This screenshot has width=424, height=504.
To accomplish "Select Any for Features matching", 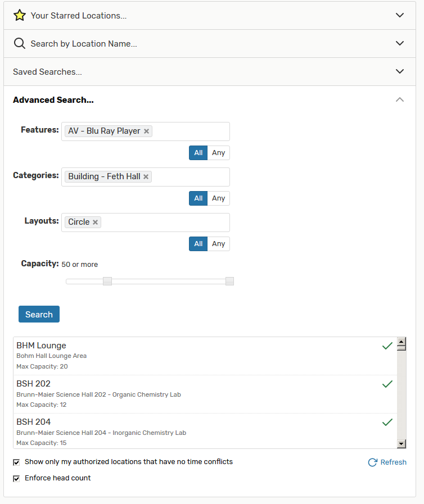I will (x=218, y=153).
